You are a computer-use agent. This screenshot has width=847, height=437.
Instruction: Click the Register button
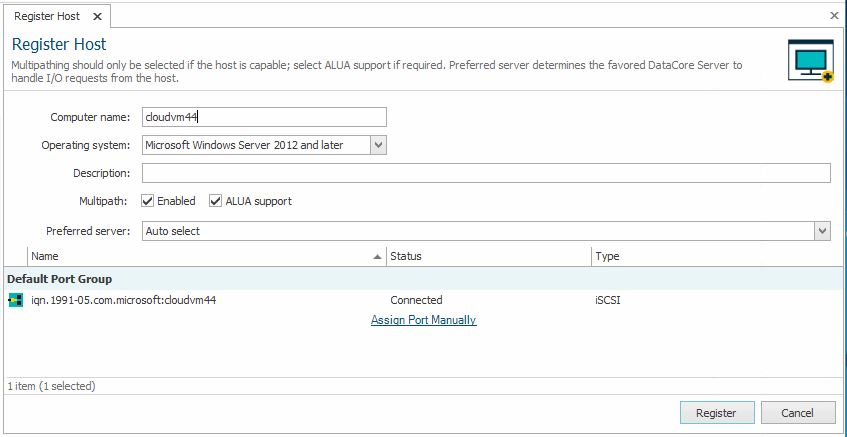pos(716,413)
